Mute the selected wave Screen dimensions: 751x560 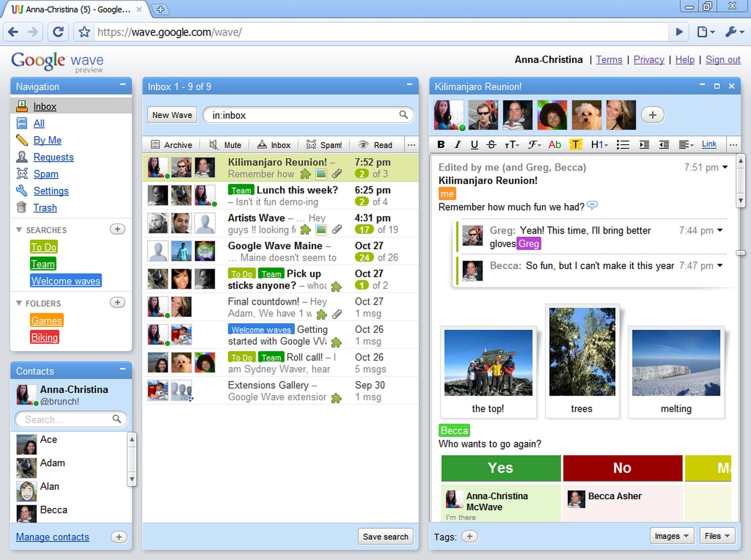(225, 145)
